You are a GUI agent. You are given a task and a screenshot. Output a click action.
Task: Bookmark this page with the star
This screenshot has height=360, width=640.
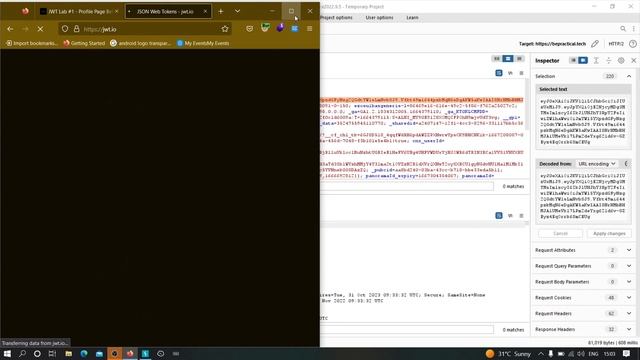[x=225, y=29]
